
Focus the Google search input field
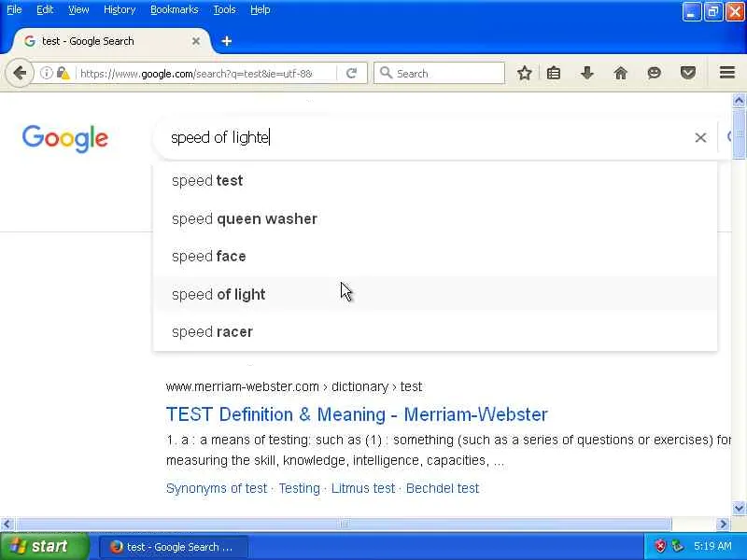(429, 137)
